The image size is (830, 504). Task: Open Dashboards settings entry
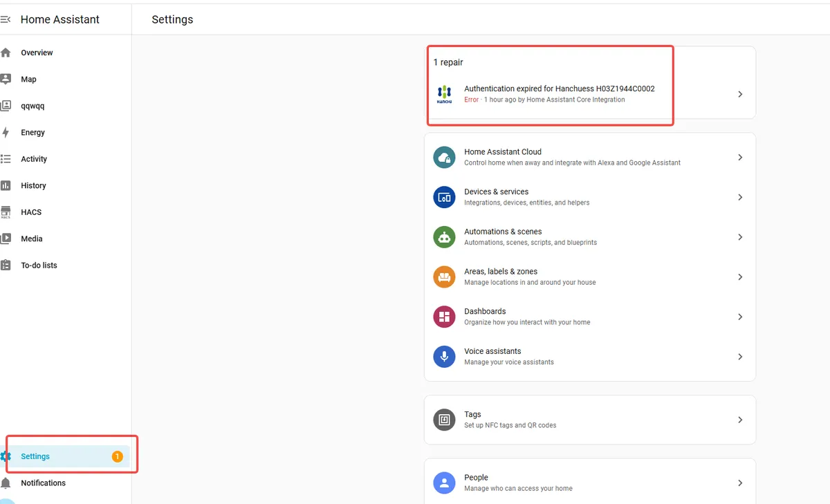click(x=590, y=317)
